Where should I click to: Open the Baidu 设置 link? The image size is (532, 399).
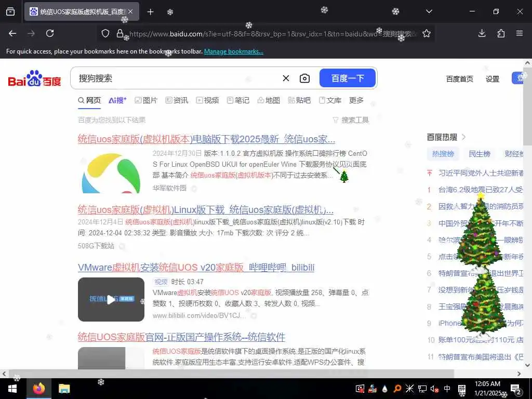(493, 79)
